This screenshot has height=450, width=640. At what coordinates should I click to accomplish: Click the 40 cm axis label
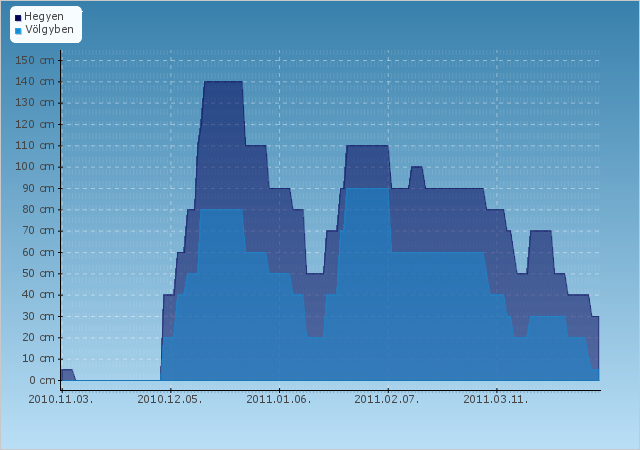[x=38, y=294]
